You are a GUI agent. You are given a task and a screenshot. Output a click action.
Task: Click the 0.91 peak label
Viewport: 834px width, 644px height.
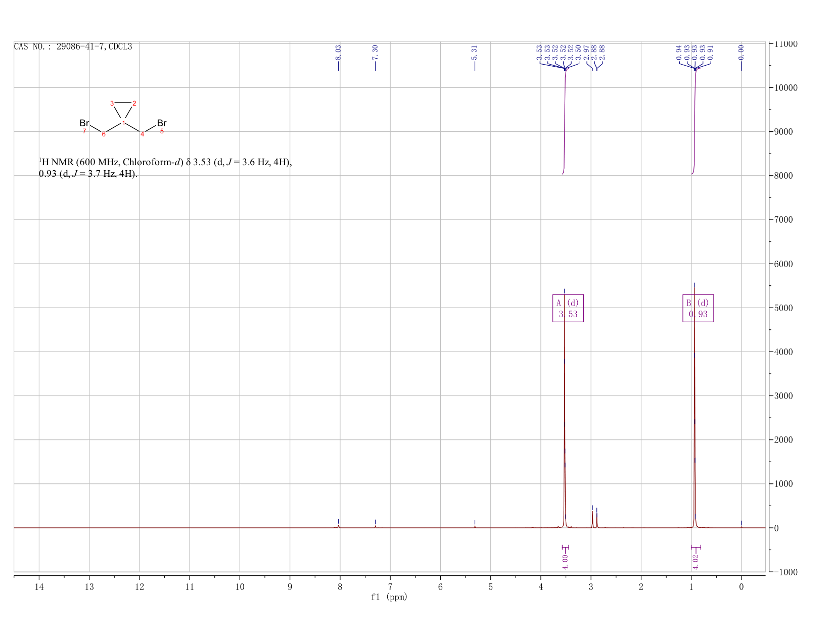click(x=710, y=52)
